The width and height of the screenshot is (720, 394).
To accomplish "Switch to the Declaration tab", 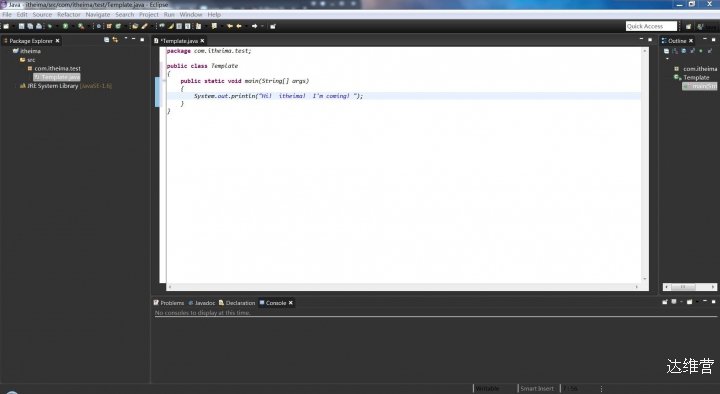I will coord(237,303).
